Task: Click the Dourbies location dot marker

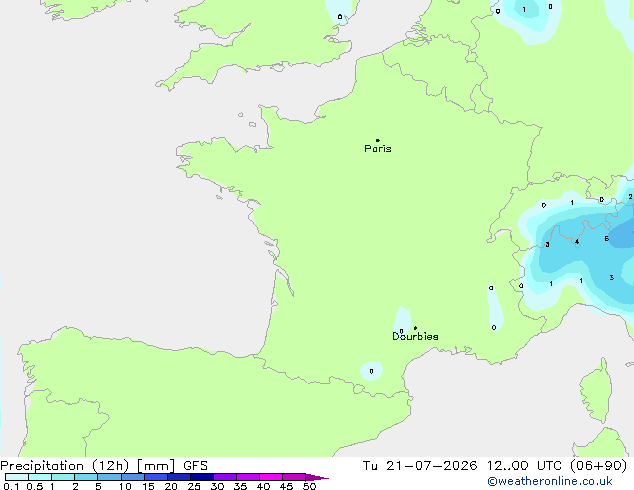Action: click(415, 328)
